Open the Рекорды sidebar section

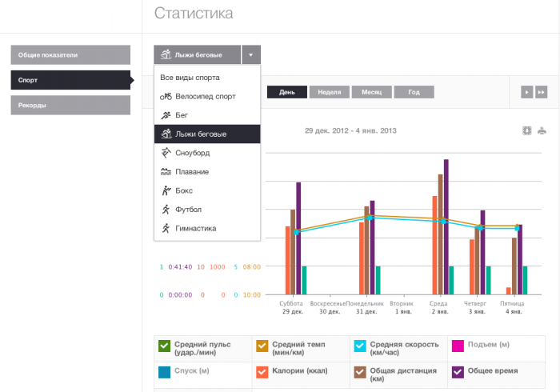(70, 105)
